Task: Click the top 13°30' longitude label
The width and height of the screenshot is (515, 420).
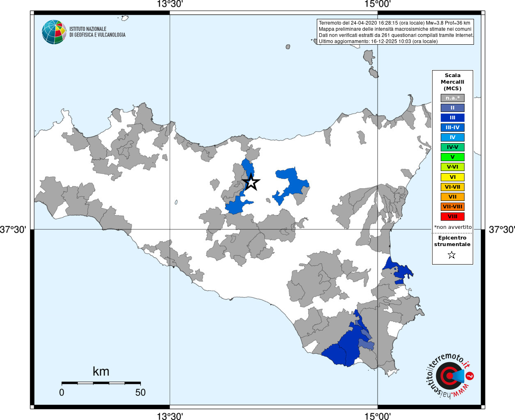Action: coord(170,5)
